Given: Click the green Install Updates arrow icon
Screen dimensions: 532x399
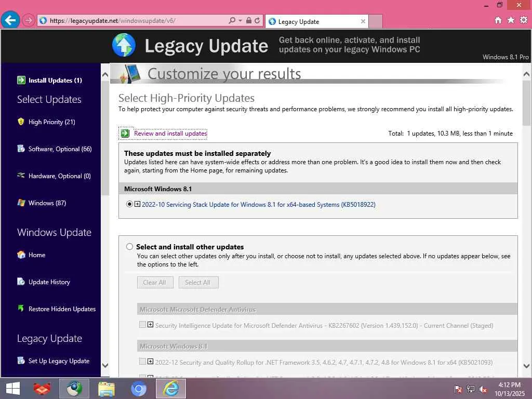Looking at the screenshot, I should tap(21, 80).
